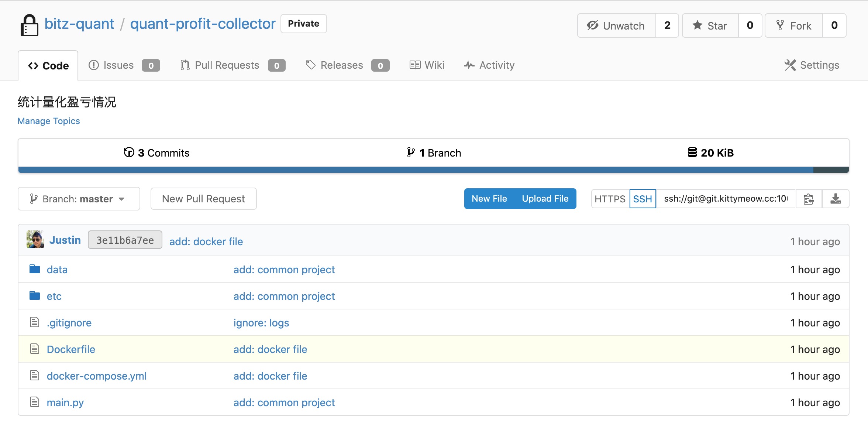This screenshot has height=435, width=868.
Task: Click the copy clone URL clipboard icon
Action: pyautogui.click(x=809, y=199)
